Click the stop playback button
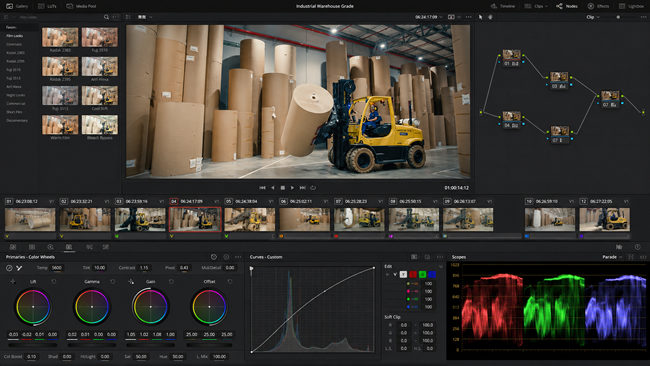Viewport: 650px width, 366px height. click(x=283, y=188)
